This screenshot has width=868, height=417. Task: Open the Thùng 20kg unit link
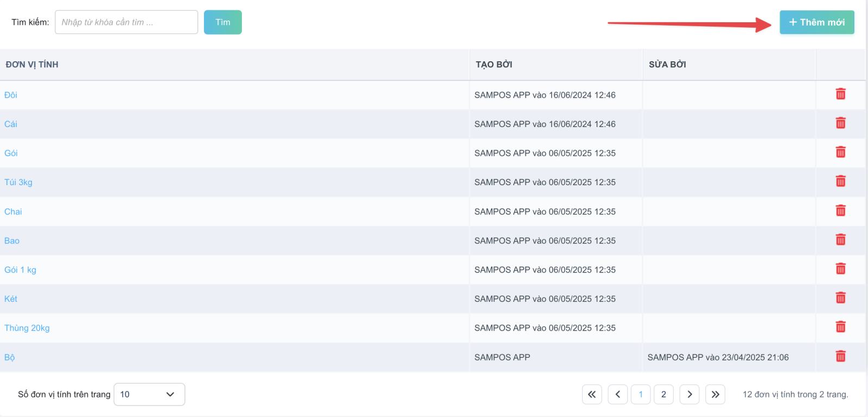click(x=27, y=328)
